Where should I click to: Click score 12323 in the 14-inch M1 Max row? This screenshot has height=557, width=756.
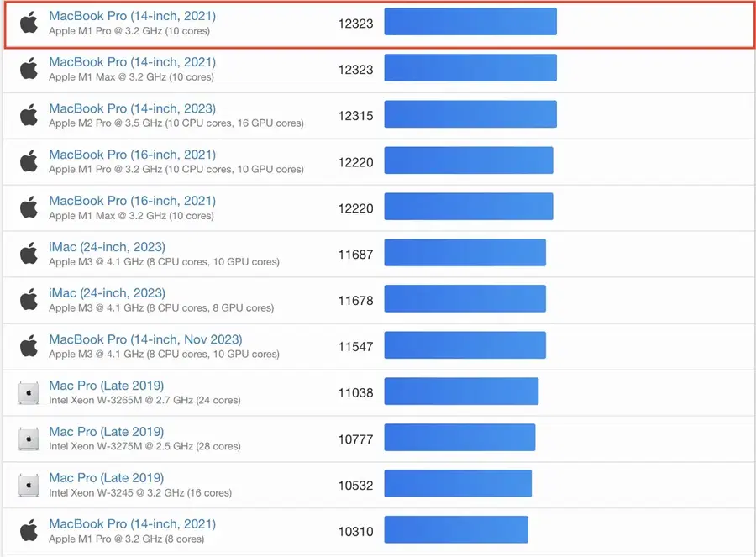click(356, 70)
